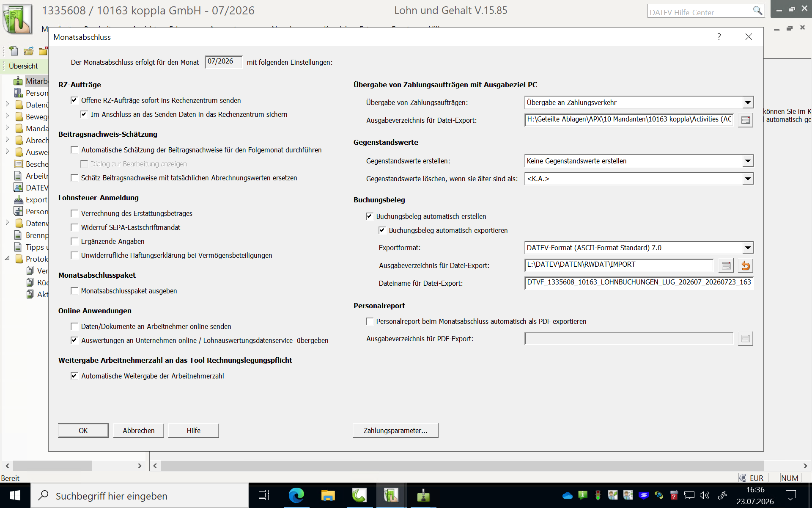812x508 pixels.
Task: Browse output directory for Zahlungsaufträge export
Action: pos(746,120)
